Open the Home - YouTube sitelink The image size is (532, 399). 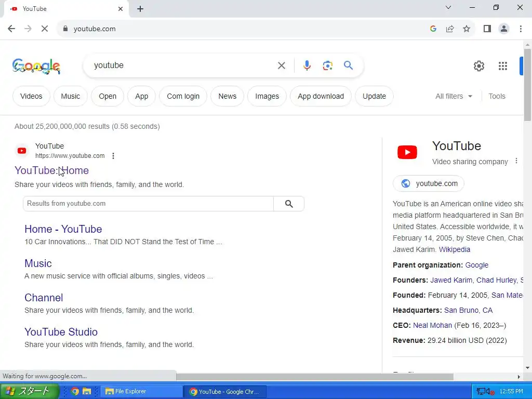[63, 229]
